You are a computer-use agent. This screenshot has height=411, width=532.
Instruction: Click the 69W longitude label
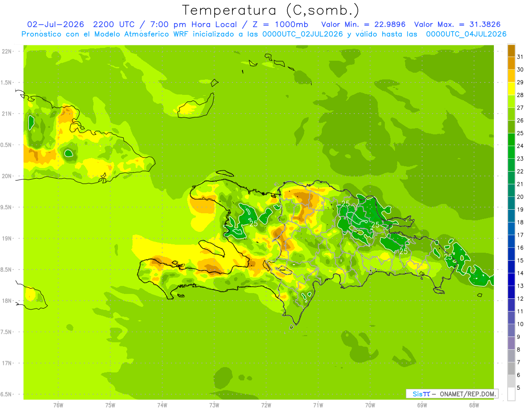(x=422, y=405)
